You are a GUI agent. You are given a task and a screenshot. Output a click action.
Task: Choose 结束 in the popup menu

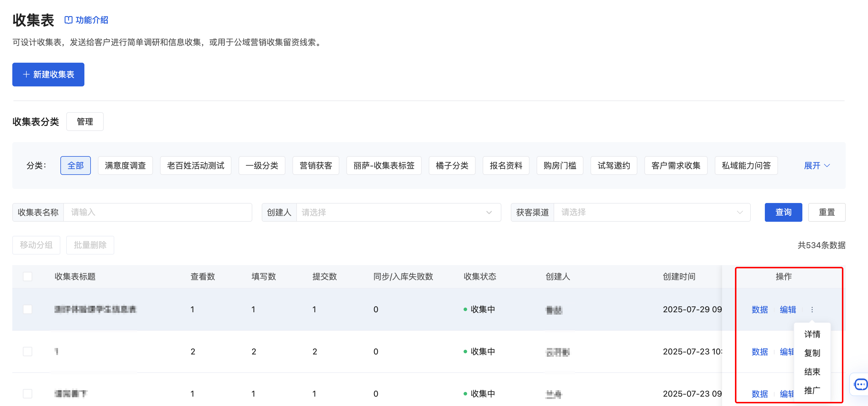click(x=812, y=372)
